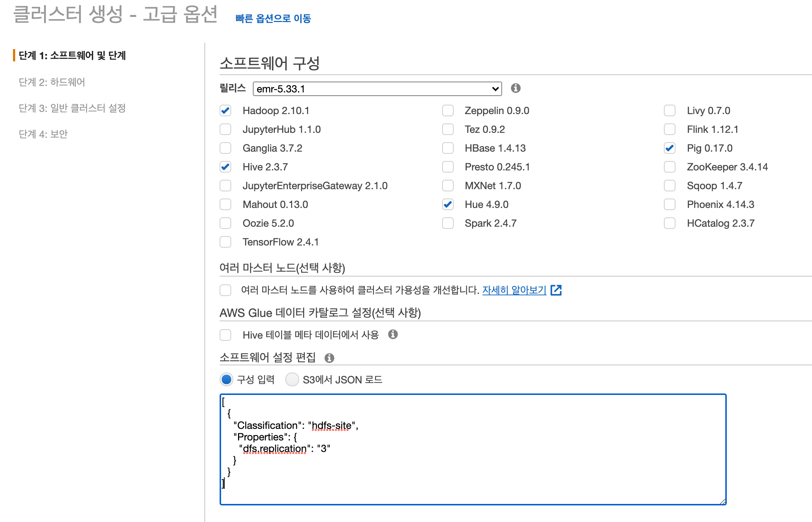Screen dimensions: 812x522
Task: Click info icon next to 소프트웨어 설정 편집
Action: click(329, 358)
